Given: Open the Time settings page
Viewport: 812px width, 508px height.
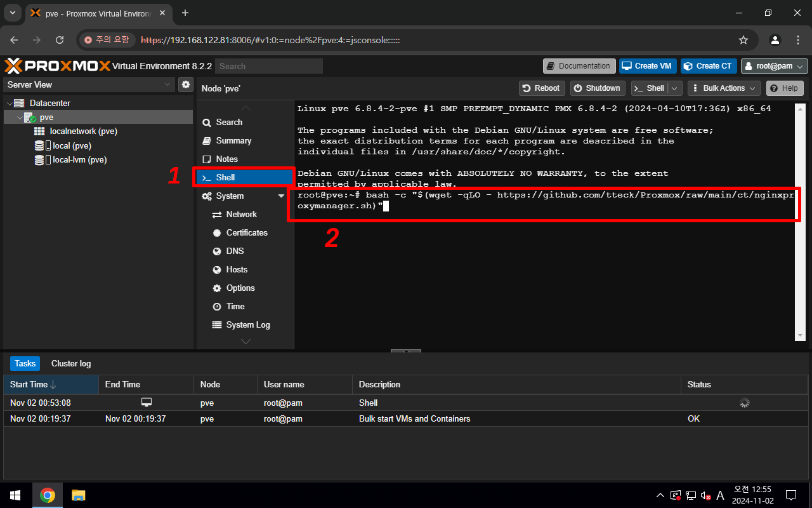Looking at the screenshot, I should click(x=235, y=306).
